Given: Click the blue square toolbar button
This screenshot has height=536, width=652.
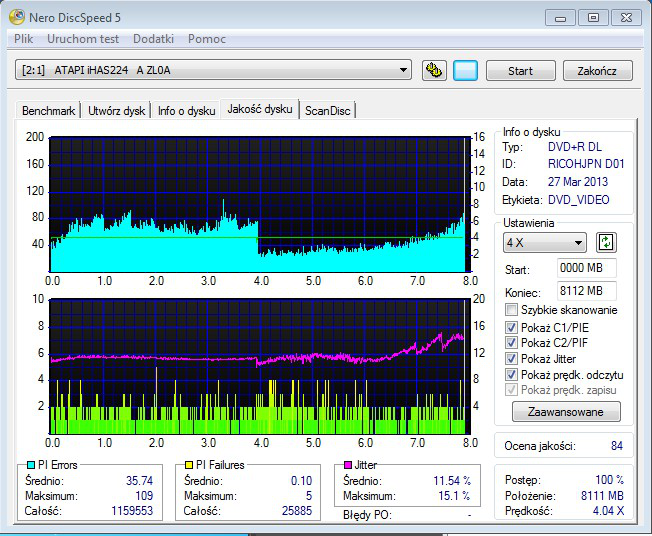Looking at the screenshot, I should [465, 70].
